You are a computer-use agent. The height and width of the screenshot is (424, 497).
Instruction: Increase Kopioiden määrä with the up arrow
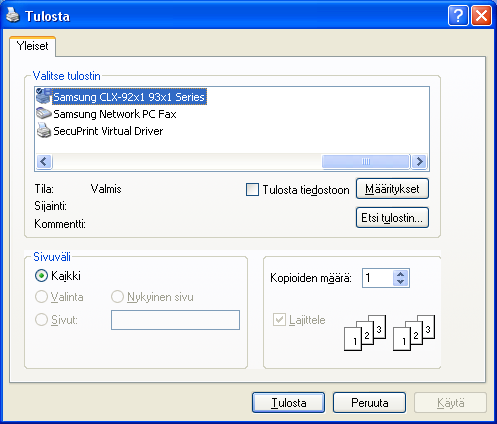401,274
